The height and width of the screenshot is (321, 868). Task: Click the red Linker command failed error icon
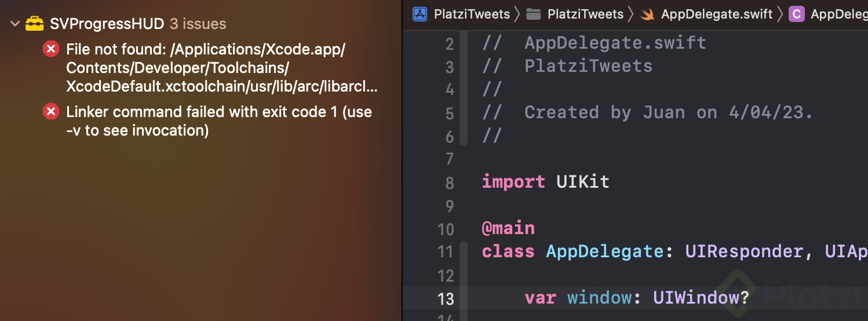(x=52, y=111)
